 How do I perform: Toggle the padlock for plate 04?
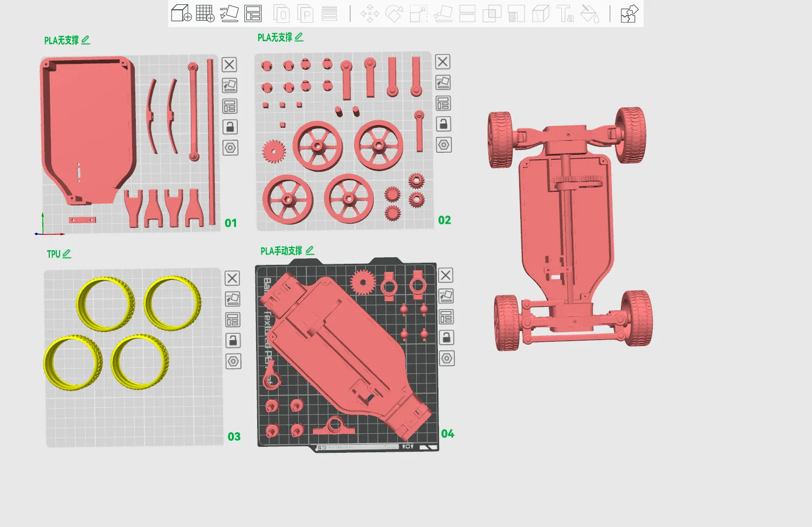446,338
